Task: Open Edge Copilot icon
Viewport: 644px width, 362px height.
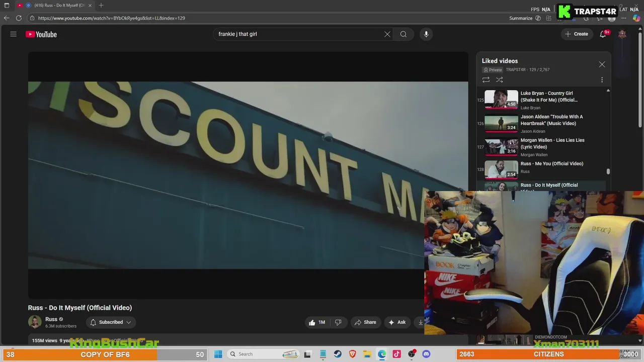Action: (637, 18)
